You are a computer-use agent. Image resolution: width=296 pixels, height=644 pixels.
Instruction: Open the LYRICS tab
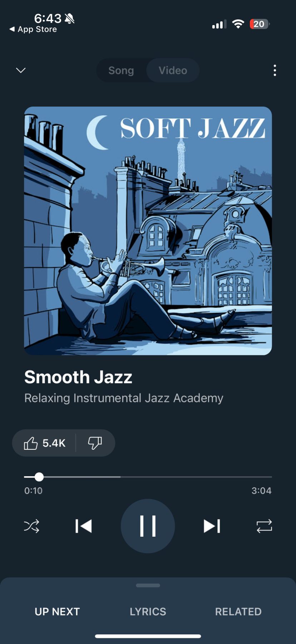point(148,611)
